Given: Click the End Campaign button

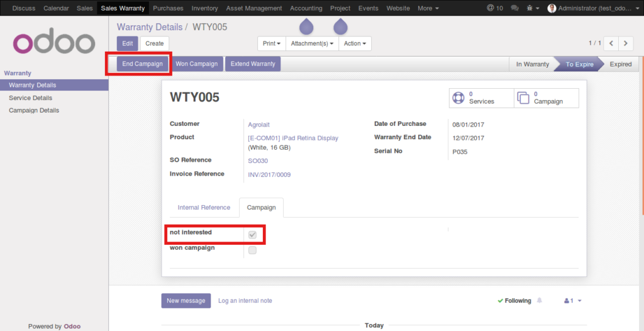Looking at the screenshot, I should (x=143, y=64).
